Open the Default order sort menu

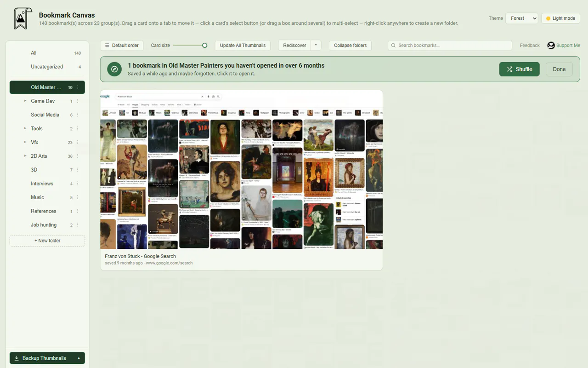tap(122, 46)
